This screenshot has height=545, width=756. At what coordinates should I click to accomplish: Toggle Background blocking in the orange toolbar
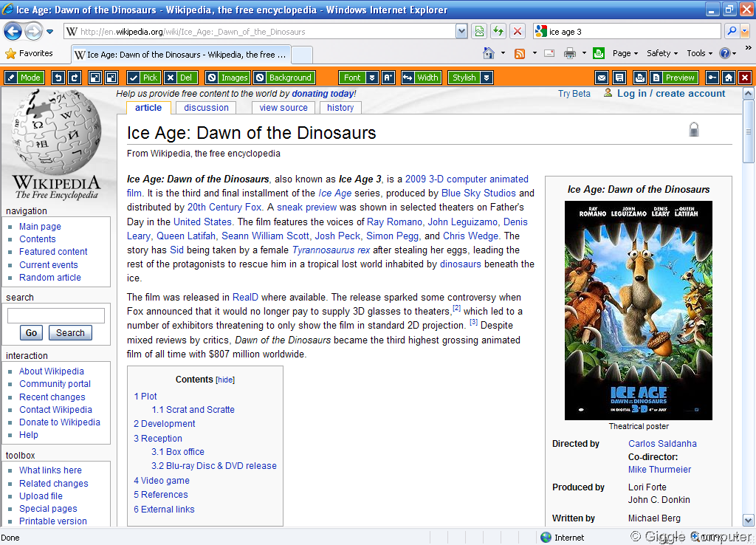[284, 78]
